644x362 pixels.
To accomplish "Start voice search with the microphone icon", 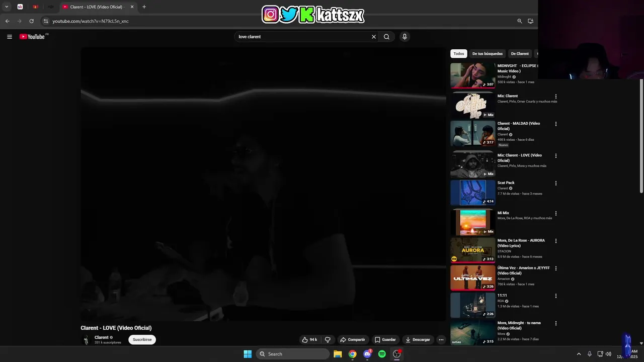I will click(405, 37).
